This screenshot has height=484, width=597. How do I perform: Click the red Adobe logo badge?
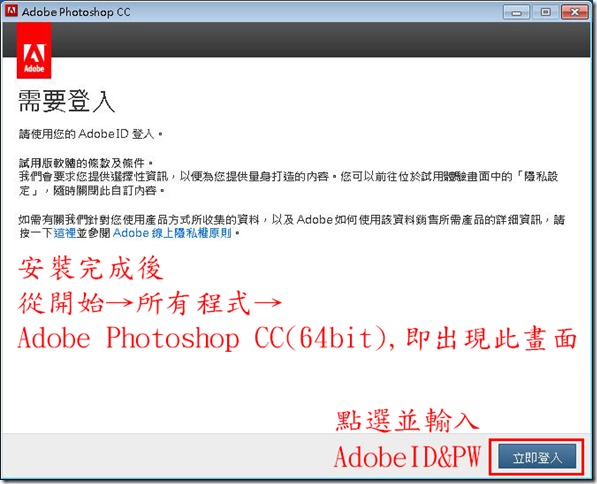34,50
